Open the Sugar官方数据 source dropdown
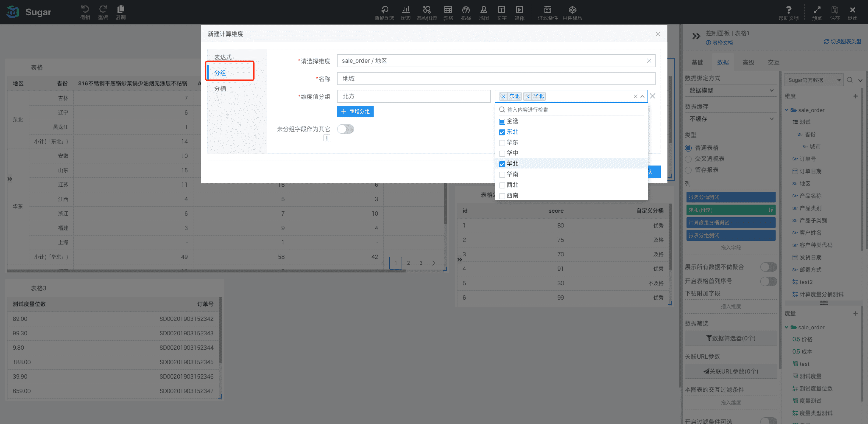The height and width of the screenshot is (424, 868). (814, 80)
